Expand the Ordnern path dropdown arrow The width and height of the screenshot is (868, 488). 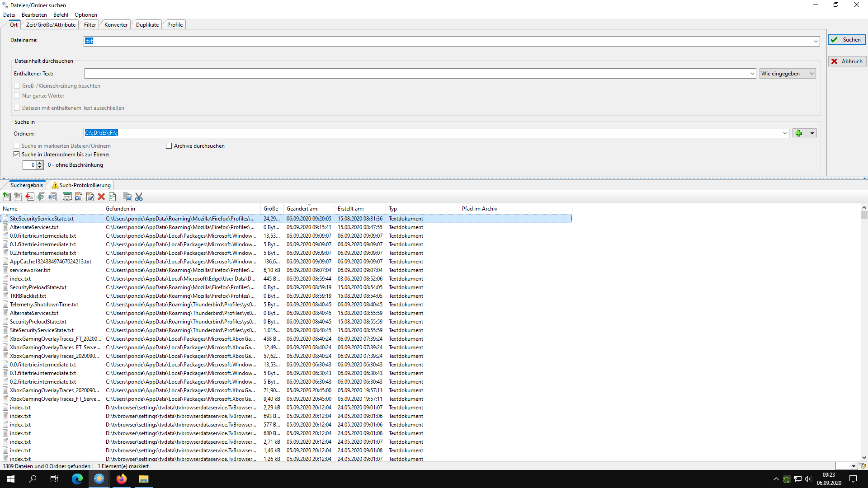pos(785,133)
